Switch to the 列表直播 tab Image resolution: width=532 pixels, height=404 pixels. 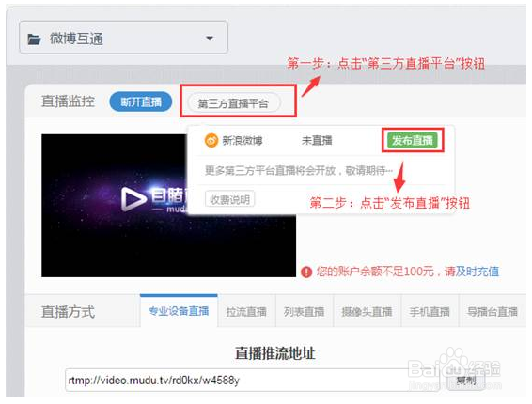304,311
